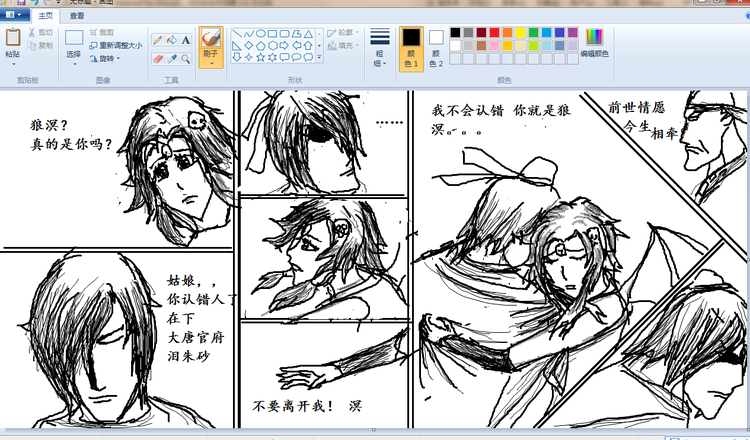The width and height of the screenshot is (750, 440).
Task: Select the Fill with color bucket tool
Action: [x=171, y=40]
